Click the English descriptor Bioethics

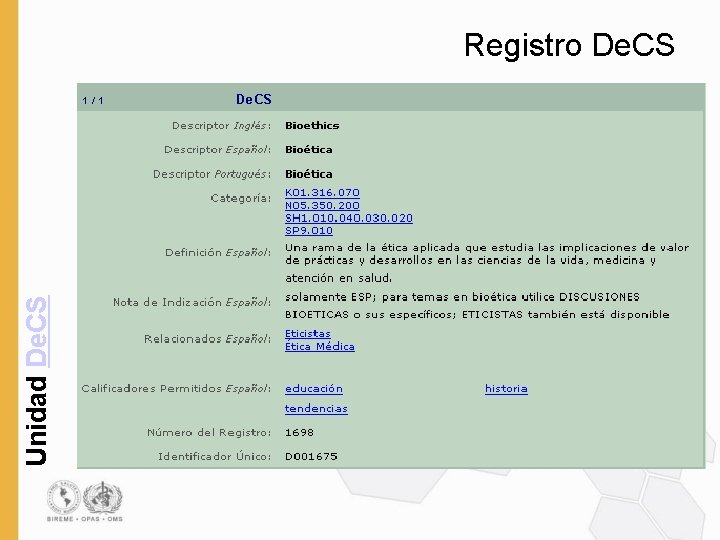[x=312, y=125]
